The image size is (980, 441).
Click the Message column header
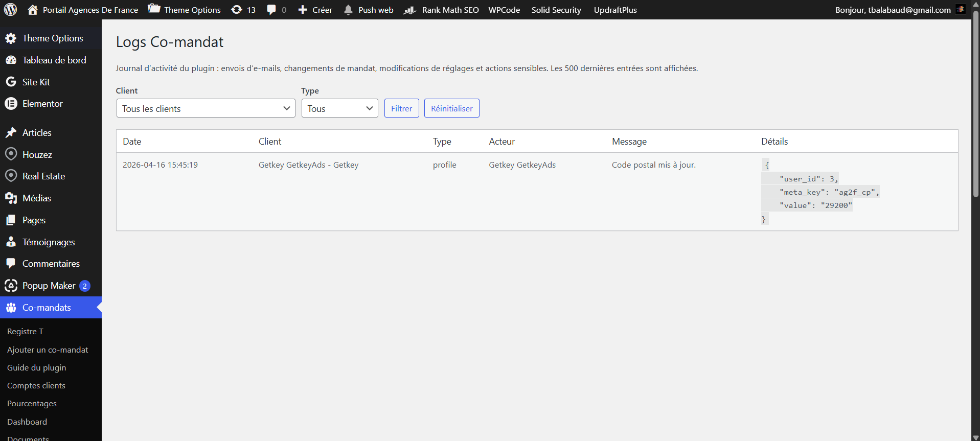[x=629, y=142]
